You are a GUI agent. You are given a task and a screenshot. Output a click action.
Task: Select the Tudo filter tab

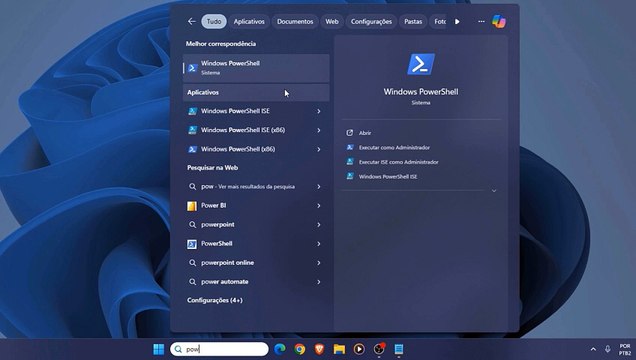[x=214, y=21]
